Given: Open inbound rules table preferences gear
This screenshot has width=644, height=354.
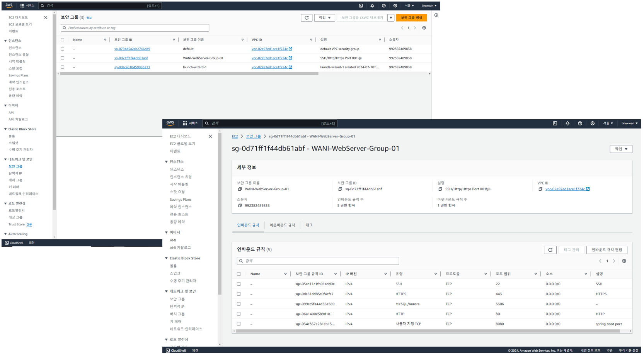Looking at the screenshot, I should (624, 261).
